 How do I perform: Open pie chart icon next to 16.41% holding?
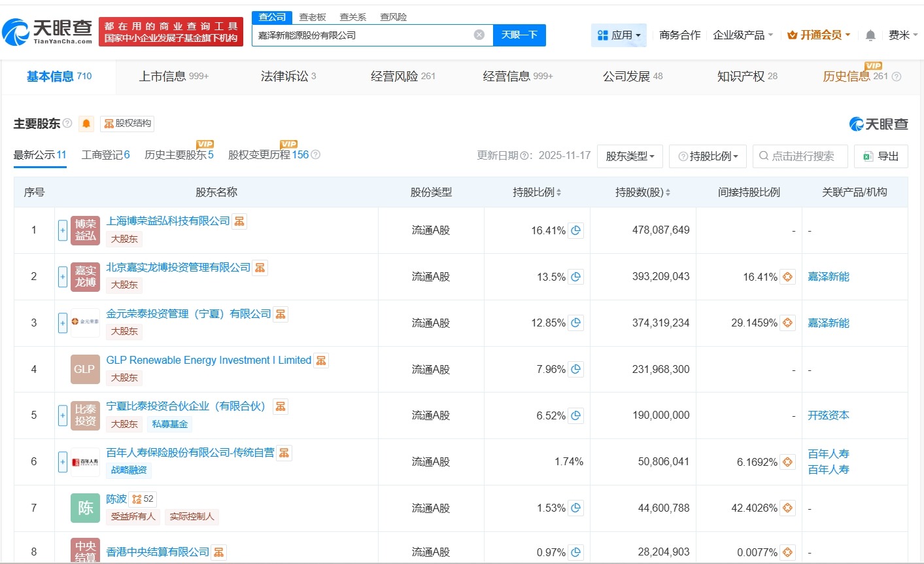pos(575,230)
